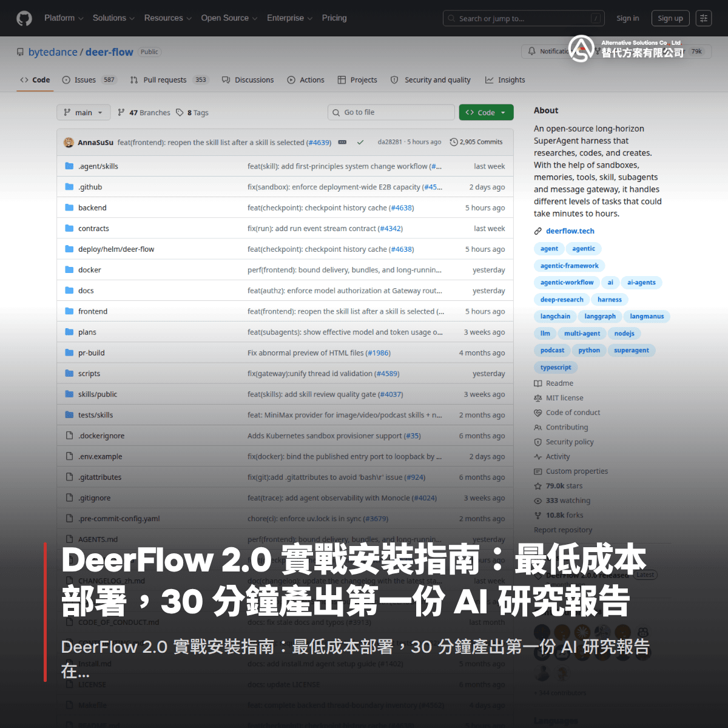Open the deerflow.tech website link
This screenshot has height=728, width=728.
pos(570,231)
